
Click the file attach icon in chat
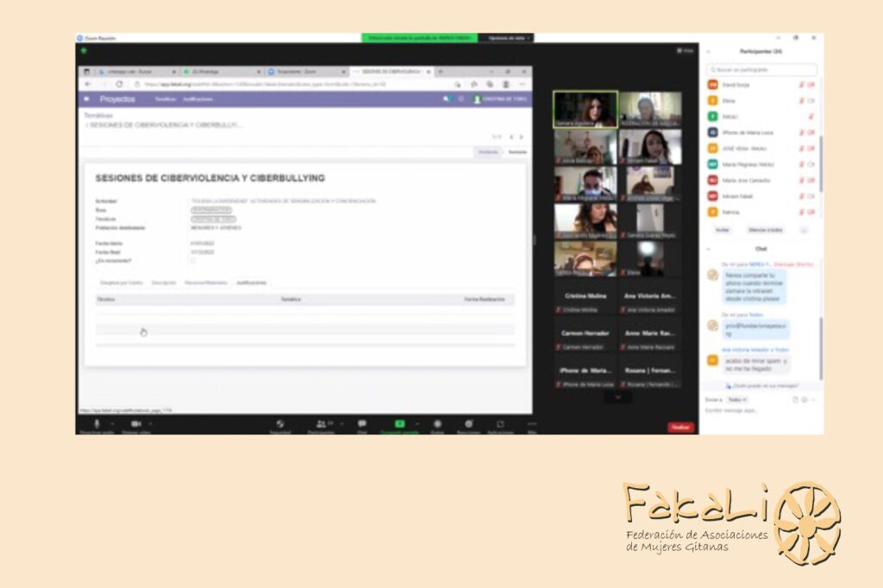tap(795, 399)
